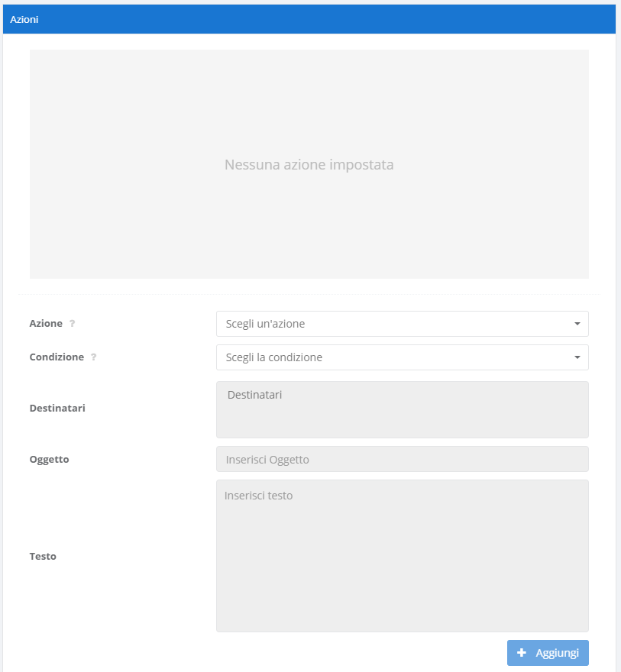Click the Condizione field label
The width and height of the screenshot is (621, 672).
tap(57, 357)
